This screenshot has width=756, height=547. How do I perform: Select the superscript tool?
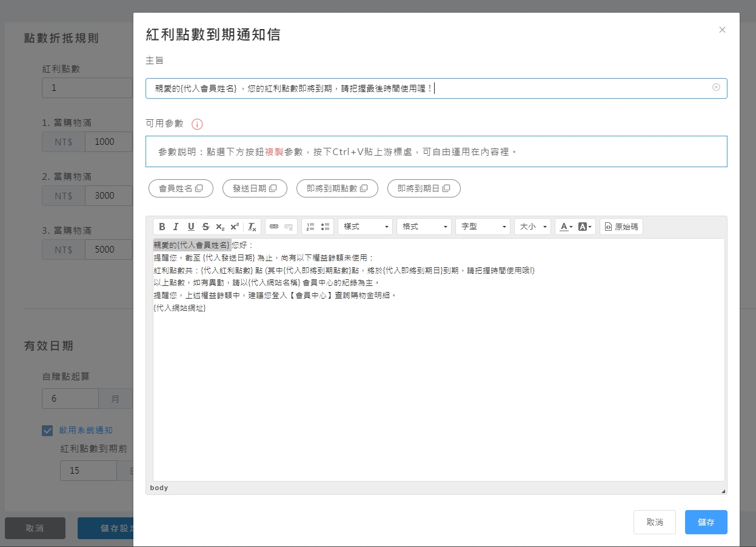235,227
